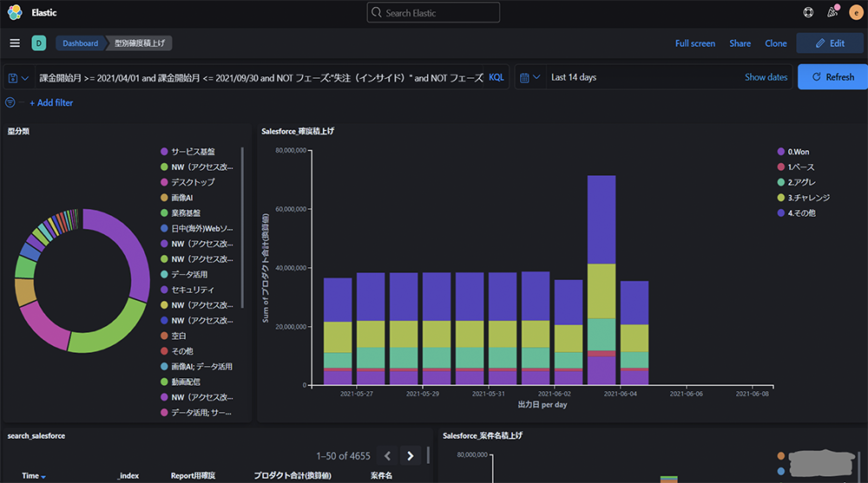
Task: Clone this dashboard
Action: pyautogui.click(x=775, y=43)
